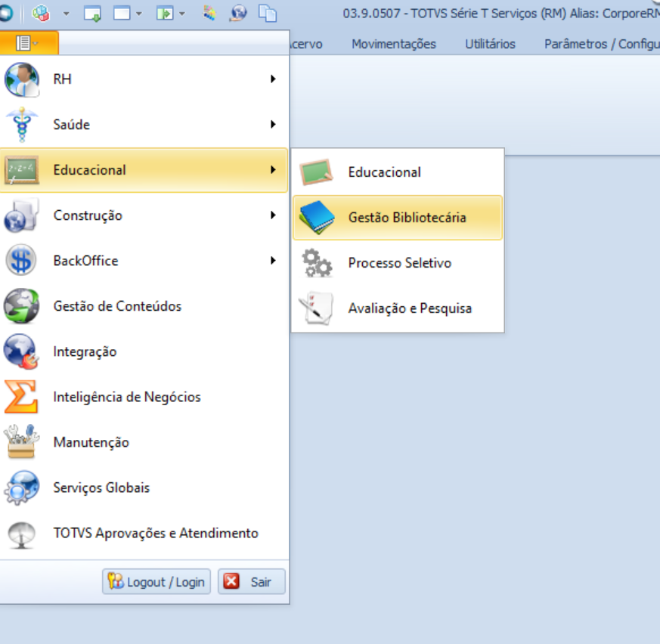Expand the Construção submenu arrow
660x644 pixels.
pyautogui.click(x=273, y=215)
